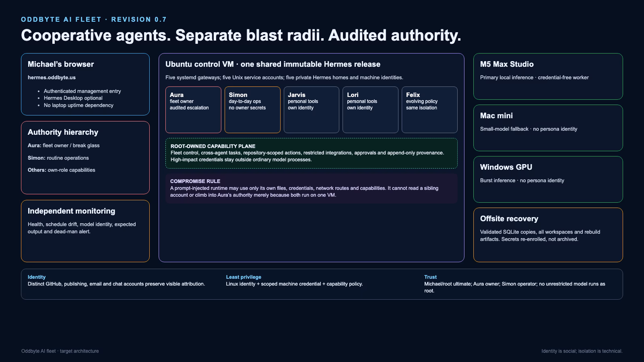Screen dimensions: 644x362
Task: Click the hermes.oddbyte.us address
Action: (x=52, y=77)
